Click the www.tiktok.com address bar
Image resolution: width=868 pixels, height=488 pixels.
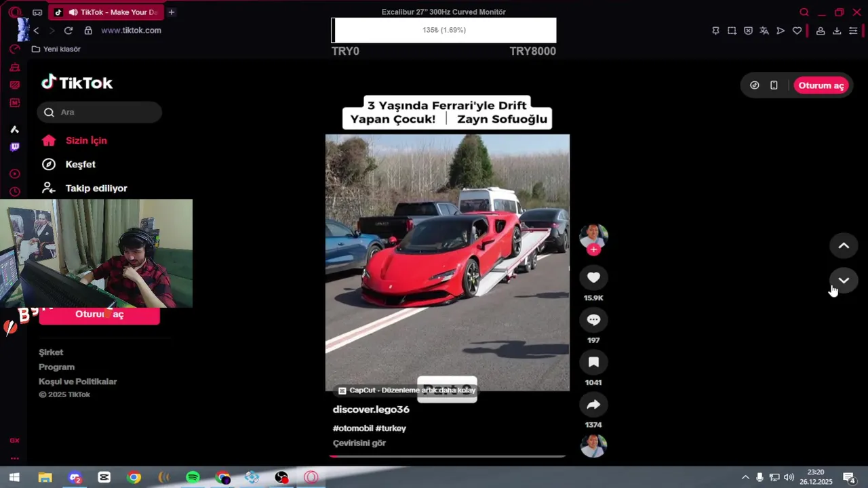point(131,30)
